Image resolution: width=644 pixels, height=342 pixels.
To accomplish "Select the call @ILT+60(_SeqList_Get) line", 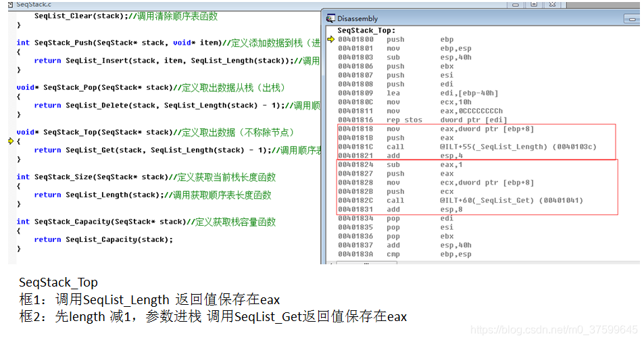I will tap(460, 201).
